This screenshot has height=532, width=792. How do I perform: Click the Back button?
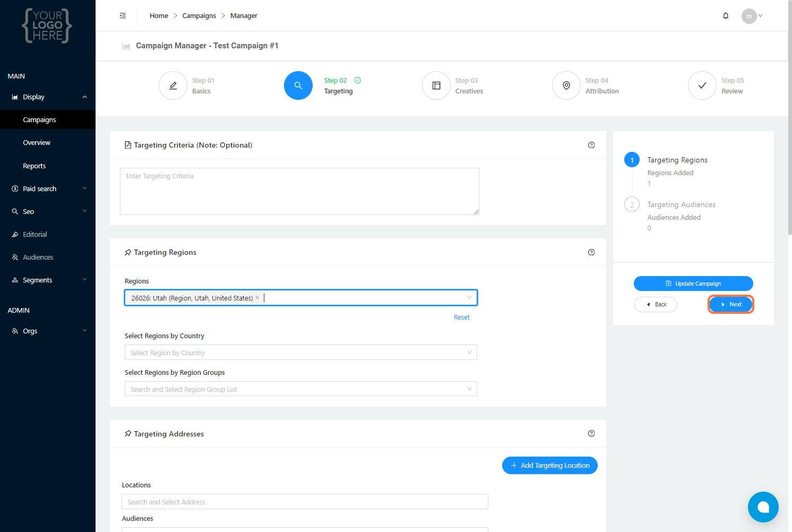(x=656, y=304)
